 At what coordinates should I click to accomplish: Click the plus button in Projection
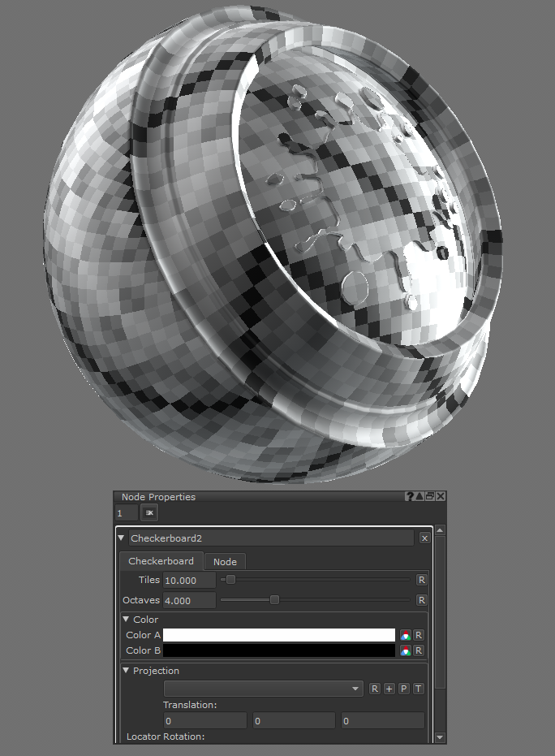click(x=389, y=689)
